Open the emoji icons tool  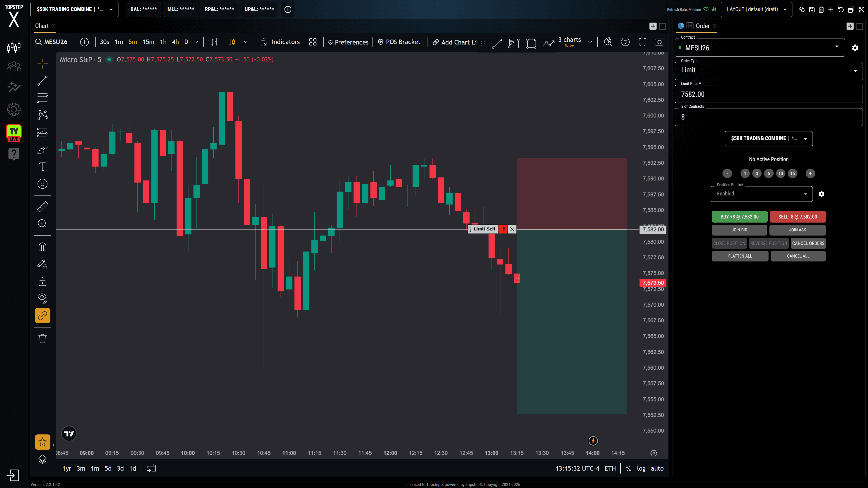click(42, 184)
